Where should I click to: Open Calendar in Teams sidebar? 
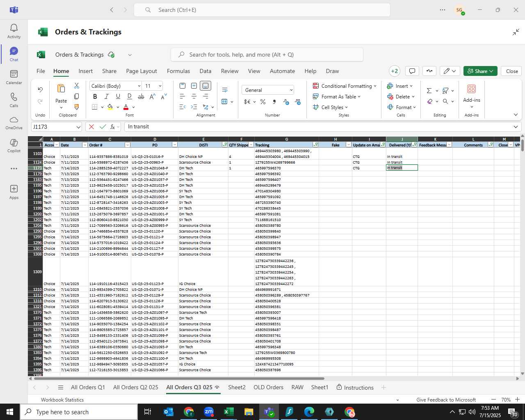(14, 77)
